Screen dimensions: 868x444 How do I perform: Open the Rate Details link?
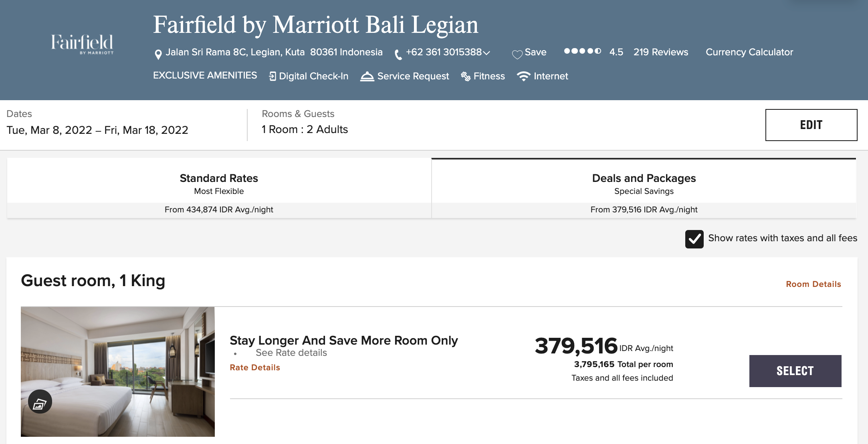tap(255, 367)
